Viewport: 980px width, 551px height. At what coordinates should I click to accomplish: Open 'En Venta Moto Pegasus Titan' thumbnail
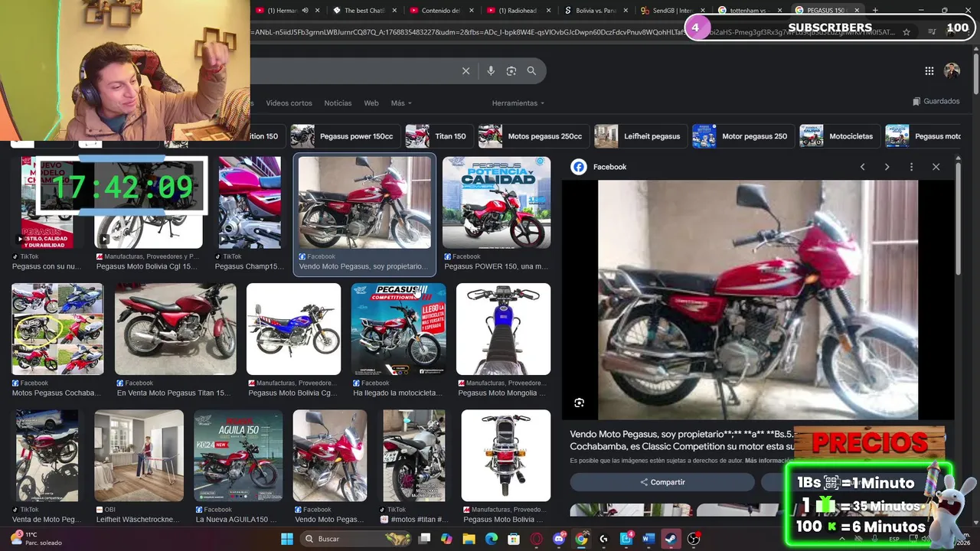point(175,329)
